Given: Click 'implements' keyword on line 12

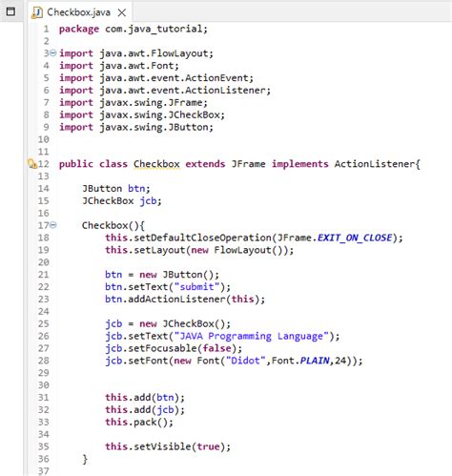Looking at the screenshot, I should click(x=299, y=164).
